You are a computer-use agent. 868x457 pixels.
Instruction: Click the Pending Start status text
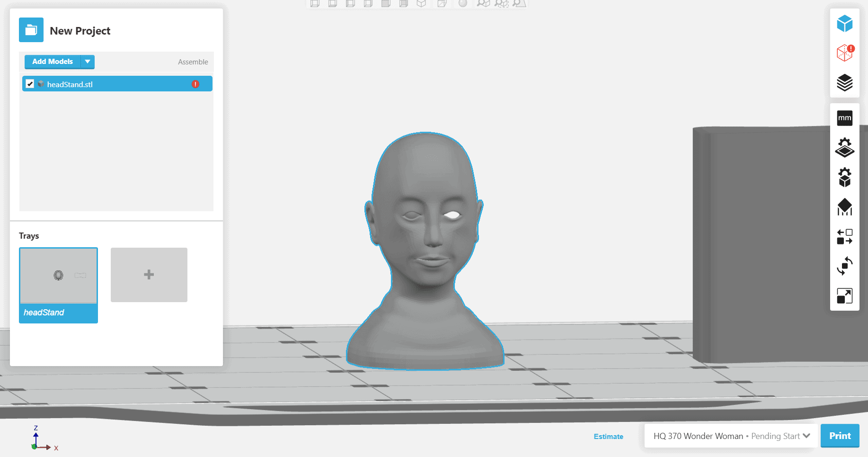775,436
